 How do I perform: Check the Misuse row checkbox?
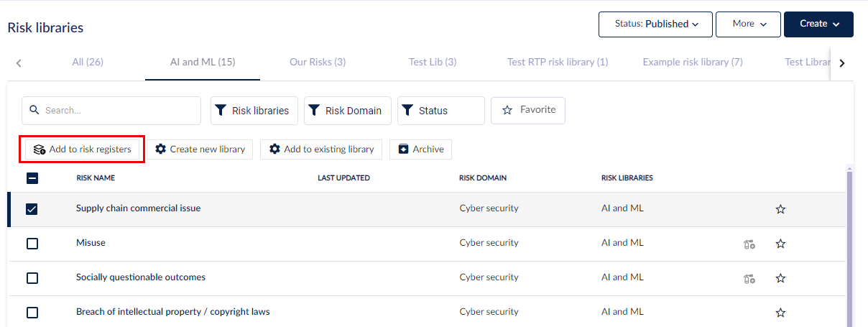pos(32,244)
